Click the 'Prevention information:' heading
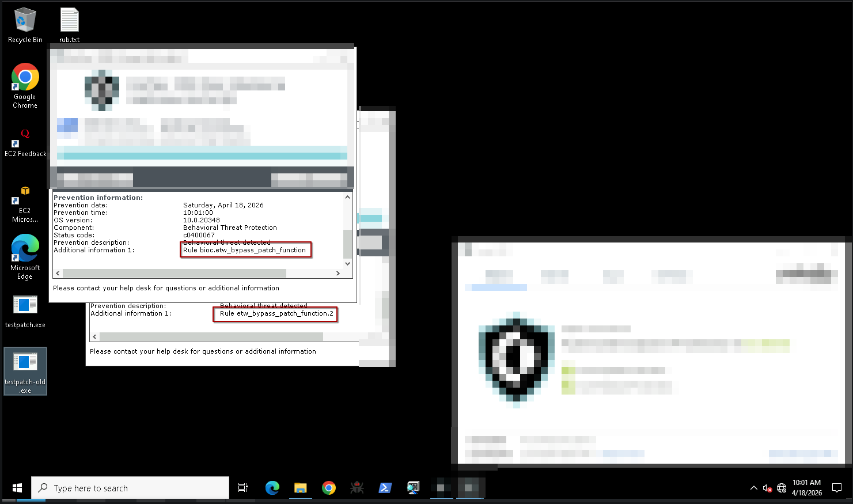Screen dimensions: 853x504 98,198
